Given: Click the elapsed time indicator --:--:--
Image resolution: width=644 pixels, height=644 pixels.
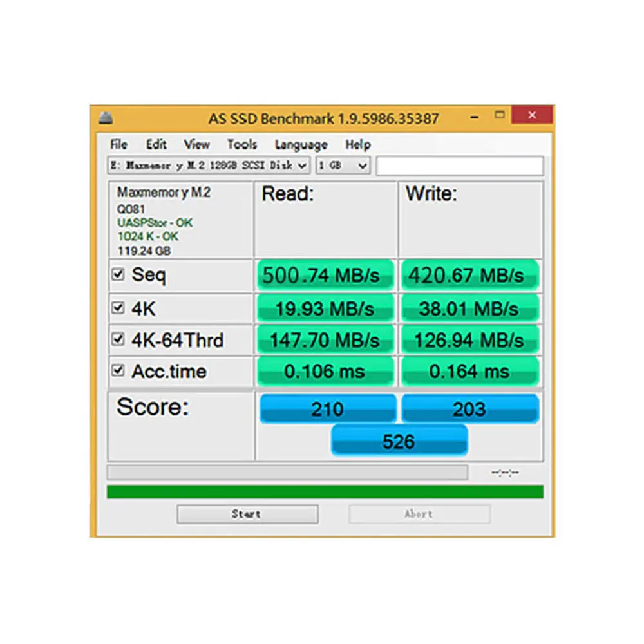Looking at the screenshot, I should click(x=505, y=472).
